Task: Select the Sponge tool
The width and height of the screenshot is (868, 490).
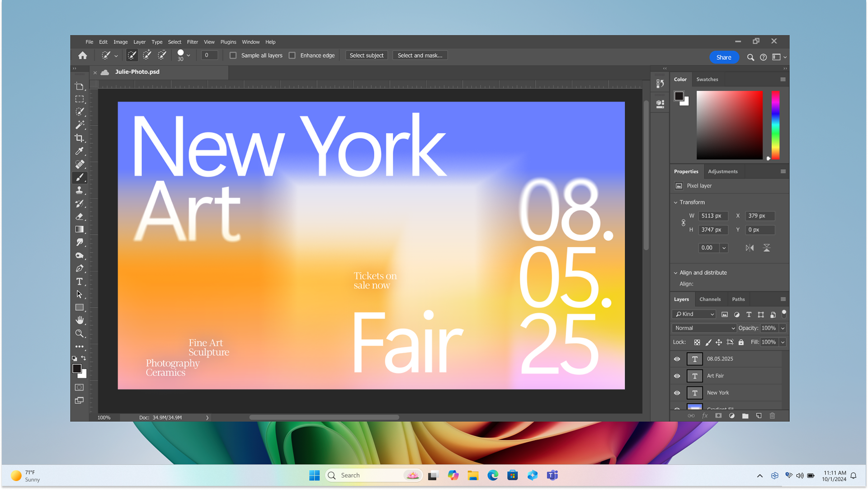Action: coord(80,255)
